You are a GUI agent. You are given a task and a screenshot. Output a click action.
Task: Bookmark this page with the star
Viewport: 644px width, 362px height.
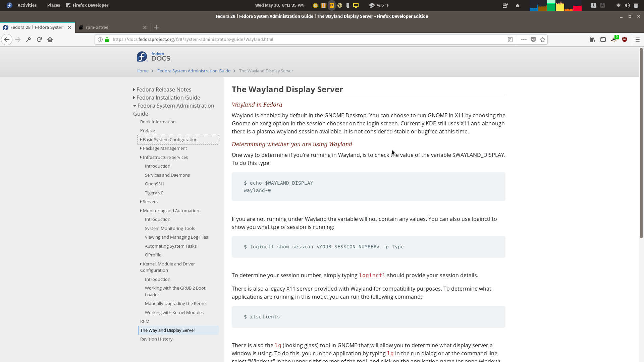coord(543,40)
